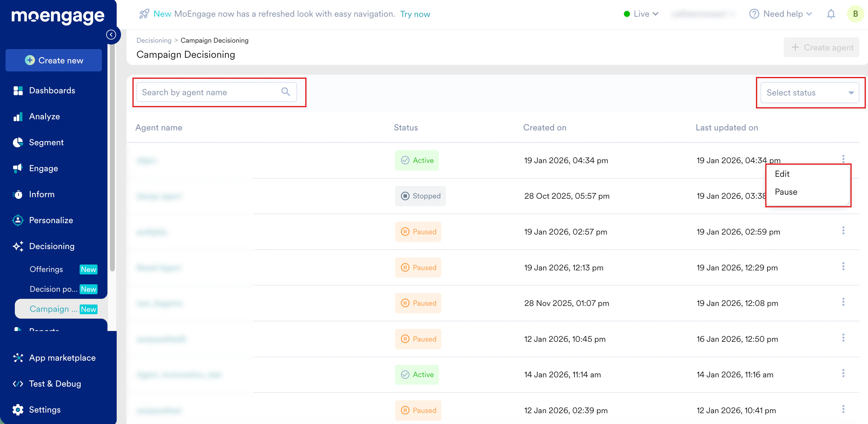Open kebab menu for 02:57 pm Paused agent
868x424 pixels.
843,231
